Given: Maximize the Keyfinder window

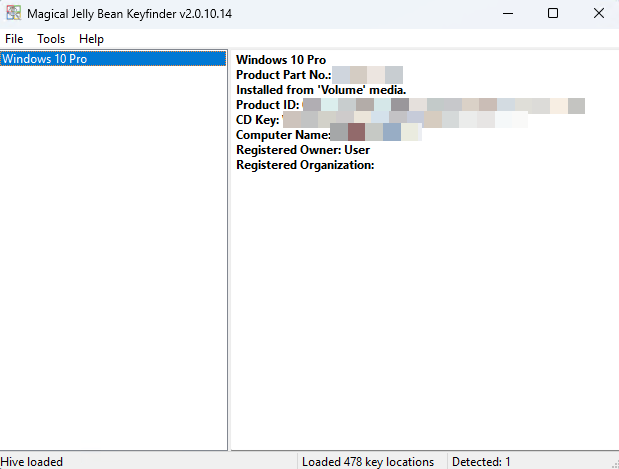Looking at the screenshot, I should 553,13.
